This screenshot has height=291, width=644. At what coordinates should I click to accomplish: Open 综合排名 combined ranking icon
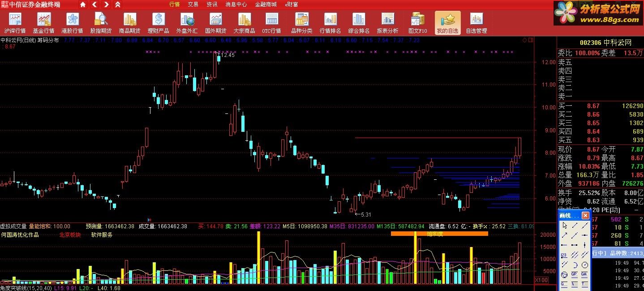click(x=359, y=22)
